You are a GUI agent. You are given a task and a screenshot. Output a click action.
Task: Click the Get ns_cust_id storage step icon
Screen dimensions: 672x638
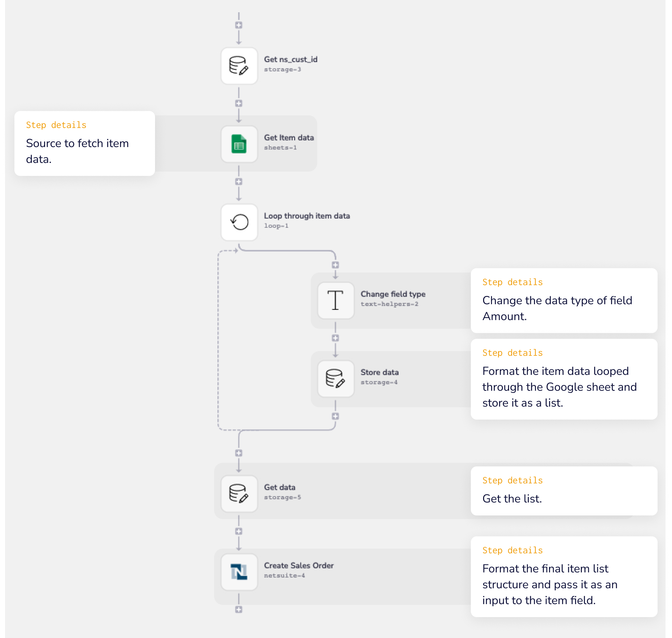click(x=239, y=66)
